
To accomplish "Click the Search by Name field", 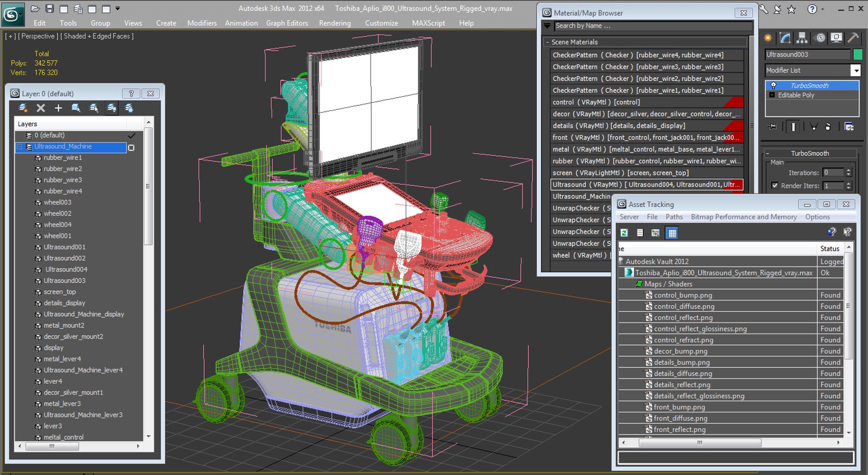I will [653, 26].
